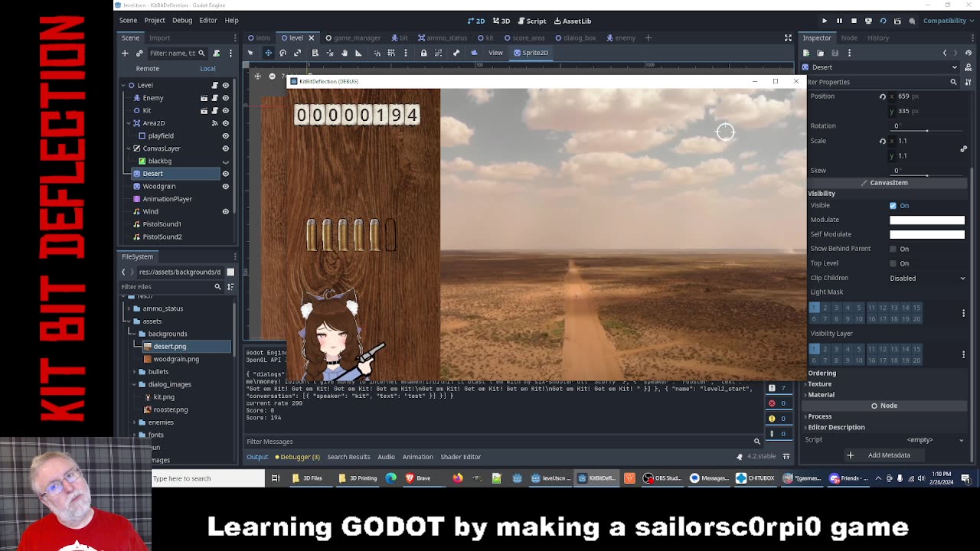Image resolution: width=980 pixels, height=551 pixels.
Task: Open script attached to the Level node
Action: point(214,85)
